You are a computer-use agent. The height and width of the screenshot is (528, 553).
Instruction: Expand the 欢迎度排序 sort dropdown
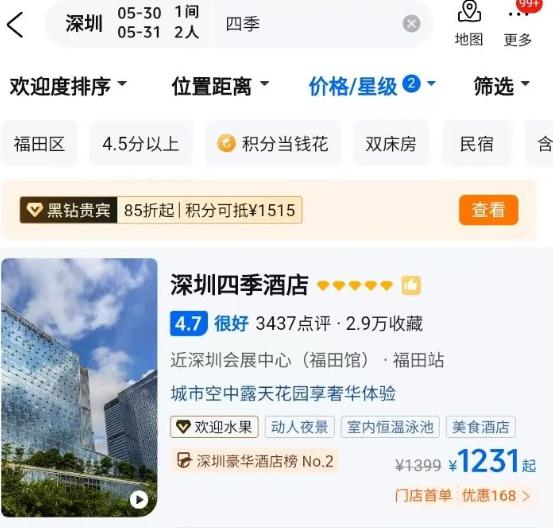pos(68,86)
